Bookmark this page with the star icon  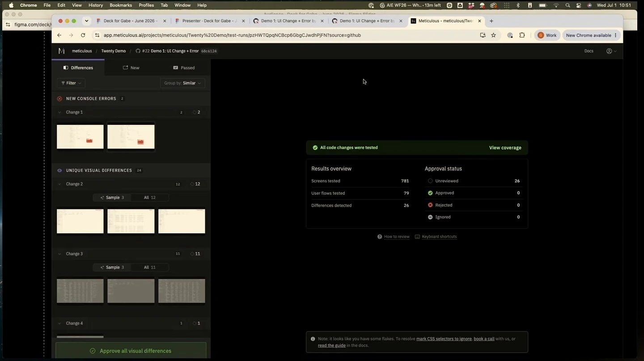coord(493,35)
